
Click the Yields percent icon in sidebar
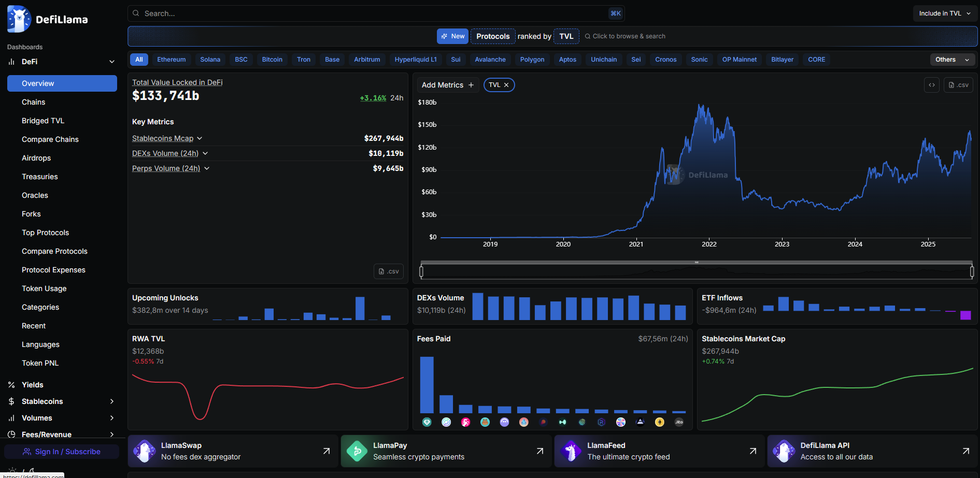coord(11,385)
